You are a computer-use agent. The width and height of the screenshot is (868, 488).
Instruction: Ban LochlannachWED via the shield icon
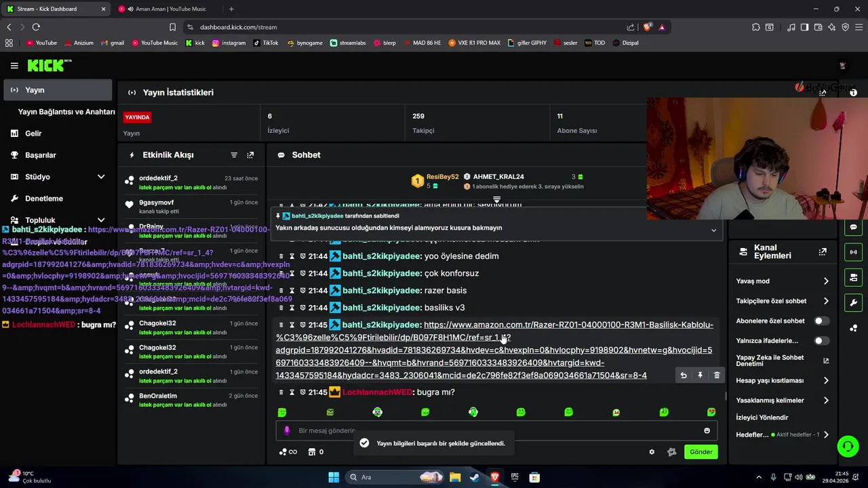[x=303, y=392]
